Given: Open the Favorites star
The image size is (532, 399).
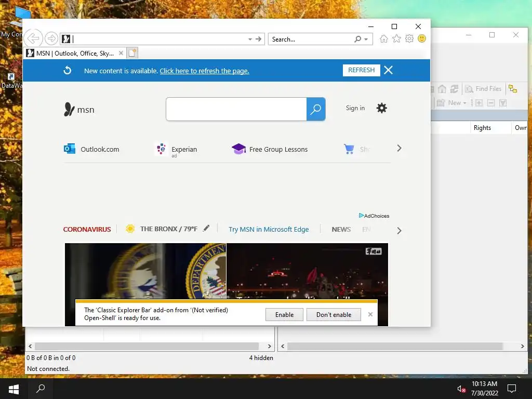Looking at the screenshot, I should click(396, 38).
